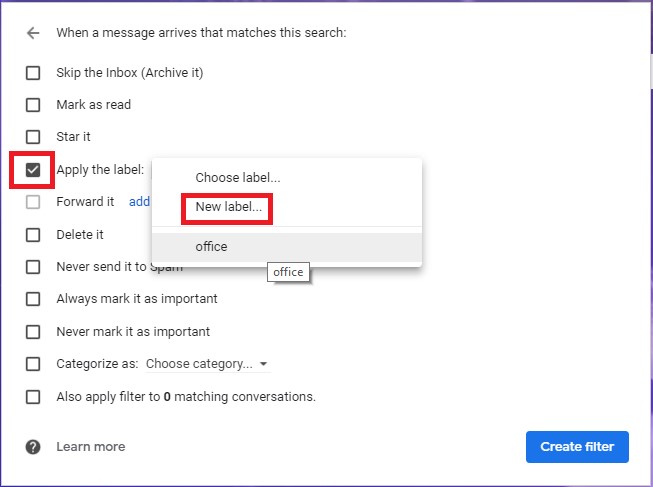653x487 pixels.
Task: Check Never send it to Spam
Action: tap(33, 267)
